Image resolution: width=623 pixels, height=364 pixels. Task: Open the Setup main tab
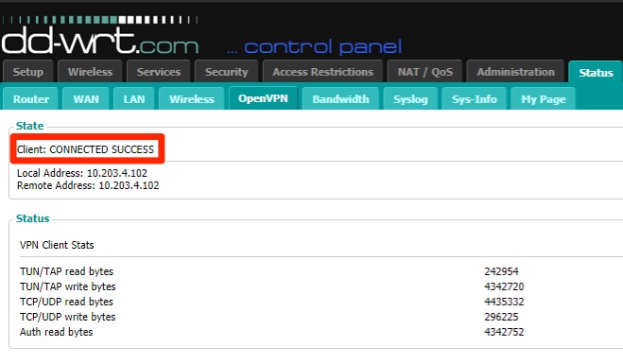point(27,72)
